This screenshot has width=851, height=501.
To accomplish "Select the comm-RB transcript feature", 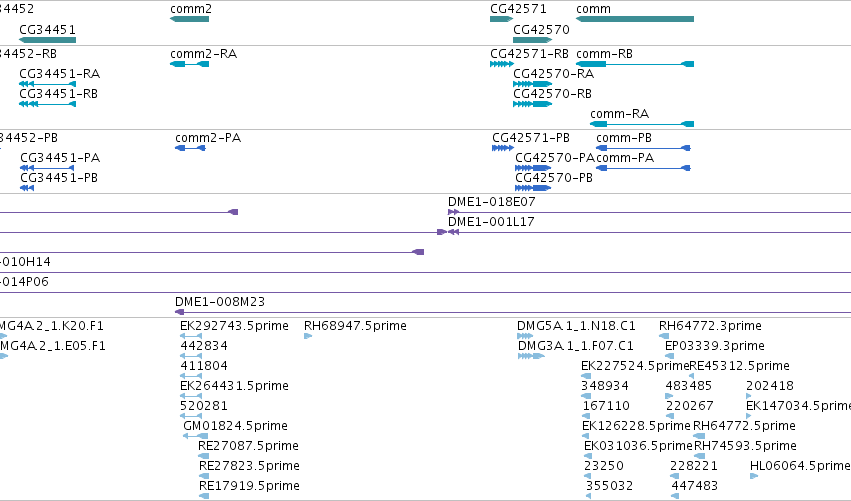I will coord(635,64).
